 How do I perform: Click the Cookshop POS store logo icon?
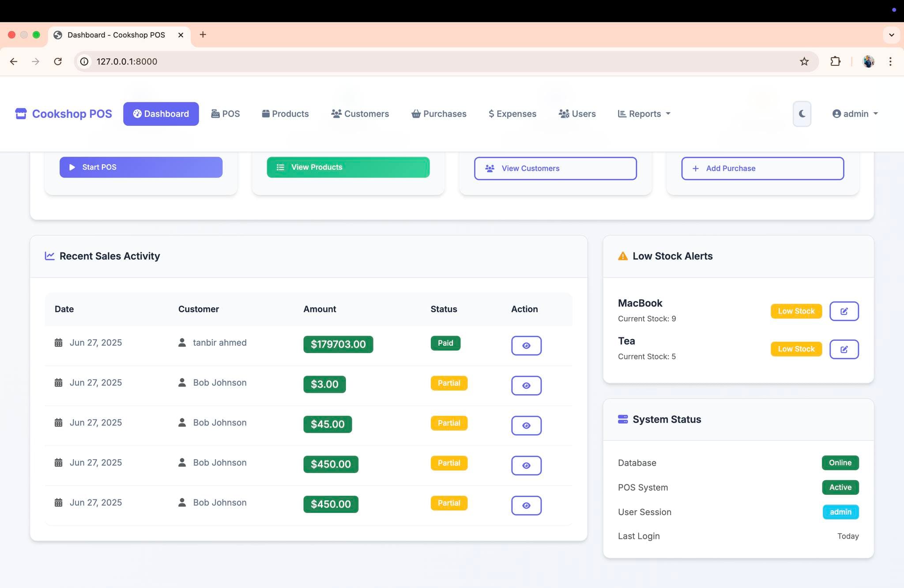(21, 114)
